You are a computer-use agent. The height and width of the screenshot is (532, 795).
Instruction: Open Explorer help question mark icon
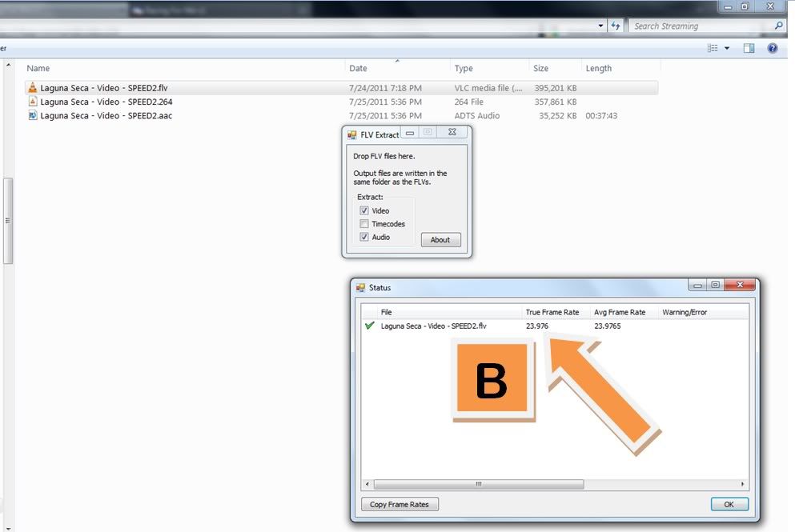click(773, 49)
